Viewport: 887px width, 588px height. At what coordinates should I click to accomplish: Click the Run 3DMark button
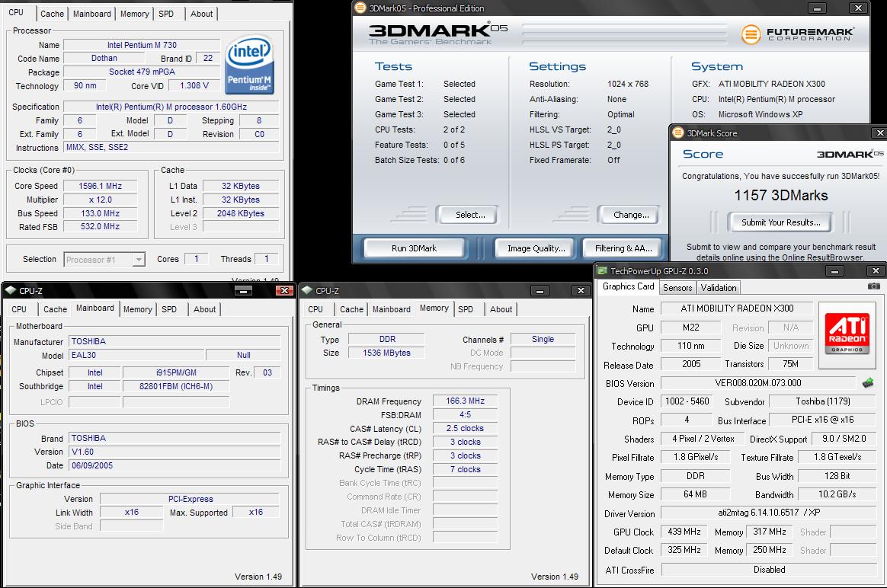click(x=414, y=248)
